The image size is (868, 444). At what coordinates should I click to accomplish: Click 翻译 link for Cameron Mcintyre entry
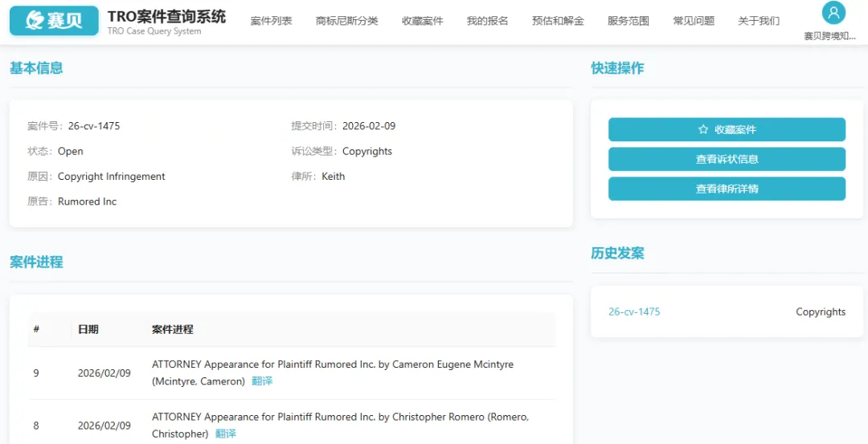click(x=262, y=381)
